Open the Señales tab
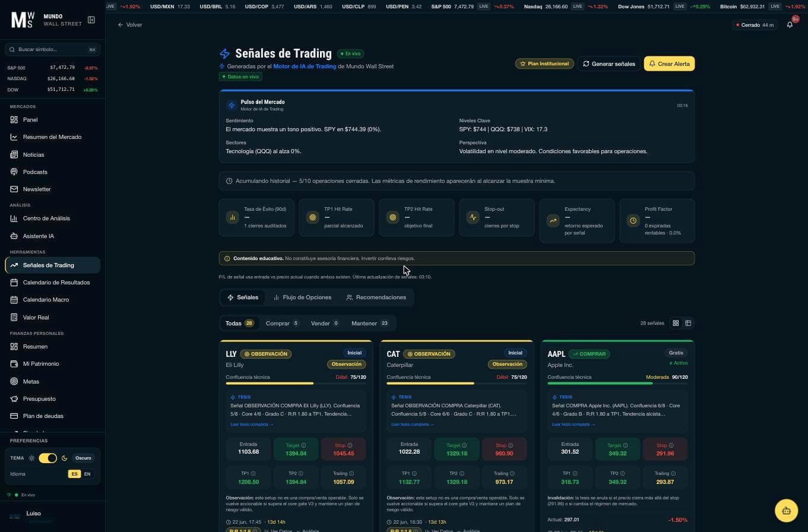Image resolution: width=808 pixels, height=532 pixels. 243,297
